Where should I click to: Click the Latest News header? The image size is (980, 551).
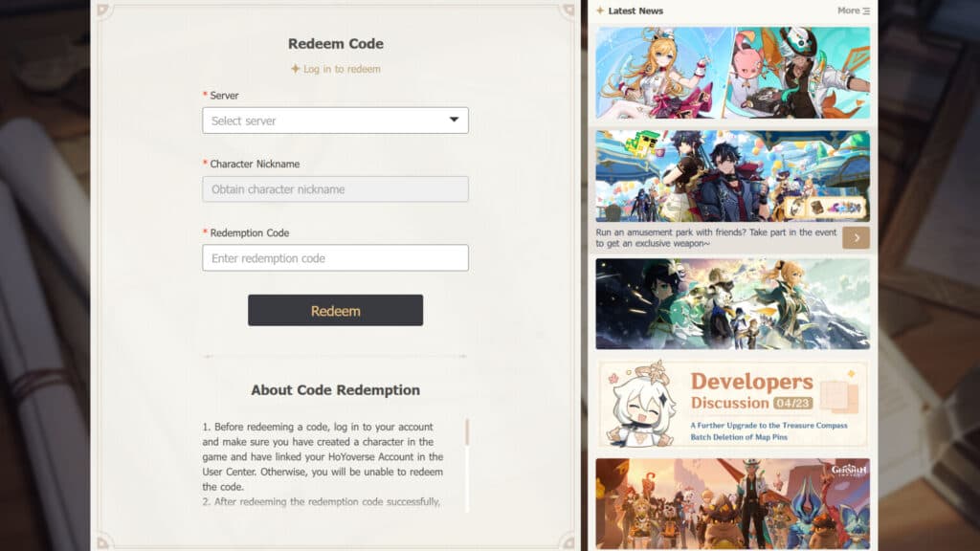click(x=635, y=11)
